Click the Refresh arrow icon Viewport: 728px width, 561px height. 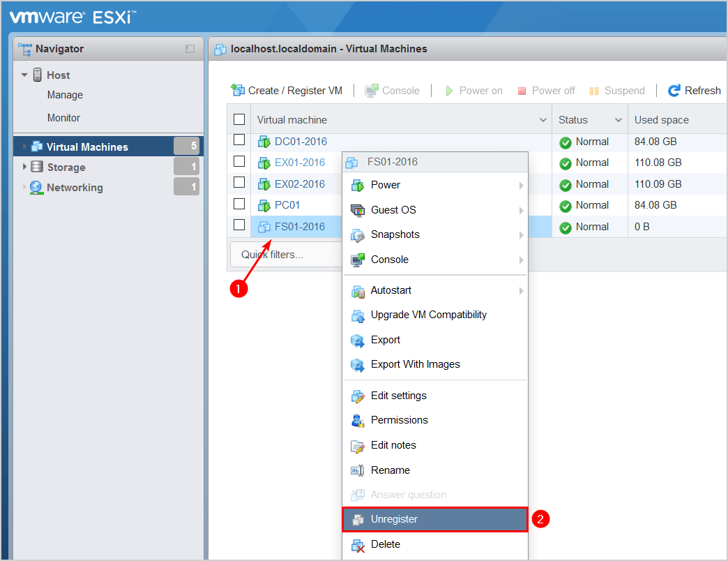(674, 91)
